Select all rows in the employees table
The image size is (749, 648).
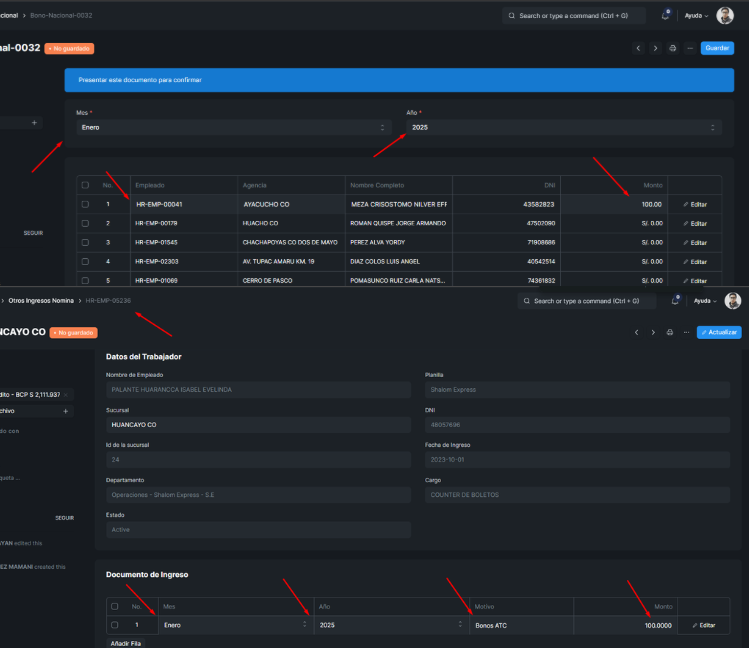(85, 185)
